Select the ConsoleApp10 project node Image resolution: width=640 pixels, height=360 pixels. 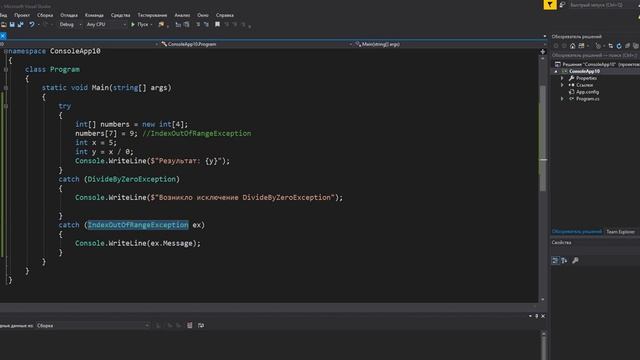pos(584,71)
